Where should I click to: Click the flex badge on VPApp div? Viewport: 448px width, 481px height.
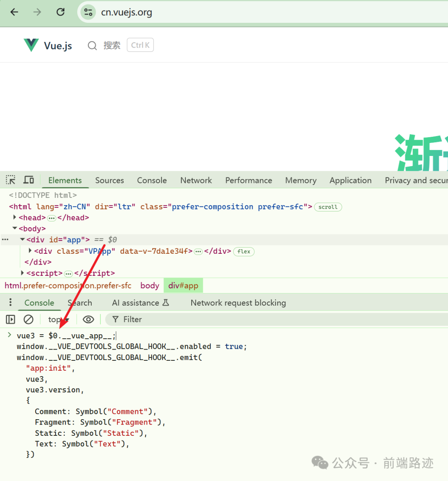(x=243, y=252)
